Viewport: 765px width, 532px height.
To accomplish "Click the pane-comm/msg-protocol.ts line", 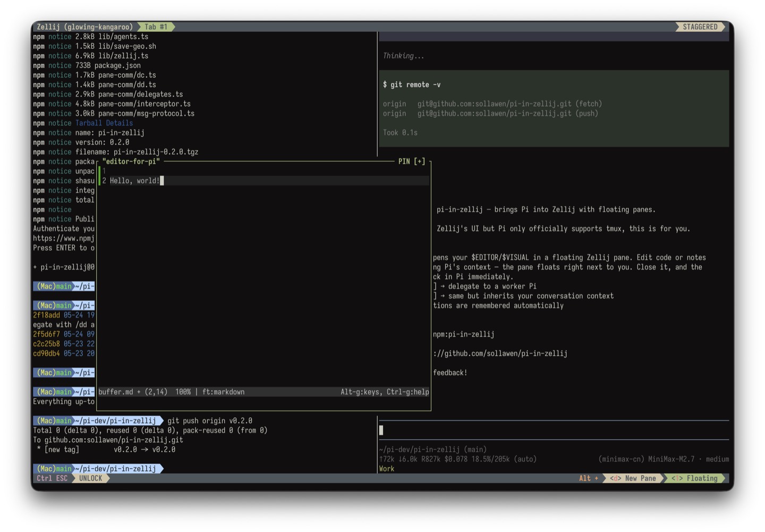I will click(x=114, y=113).
